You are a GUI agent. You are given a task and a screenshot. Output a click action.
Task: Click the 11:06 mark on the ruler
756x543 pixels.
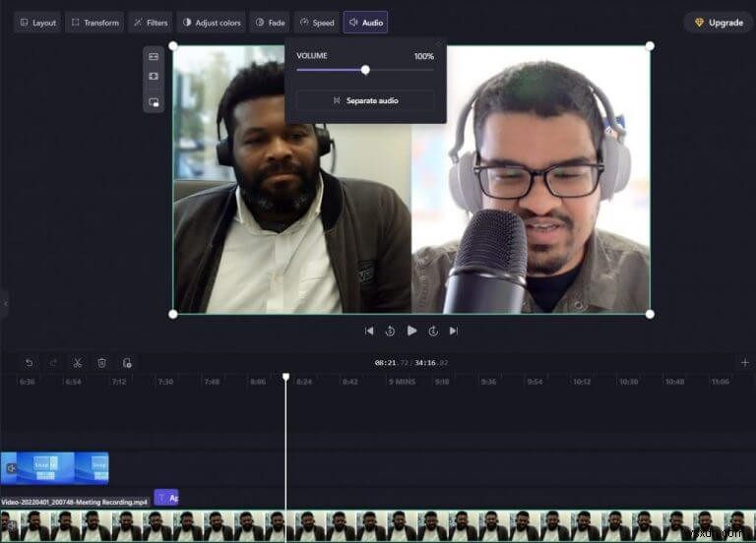[x=720, y=382]
